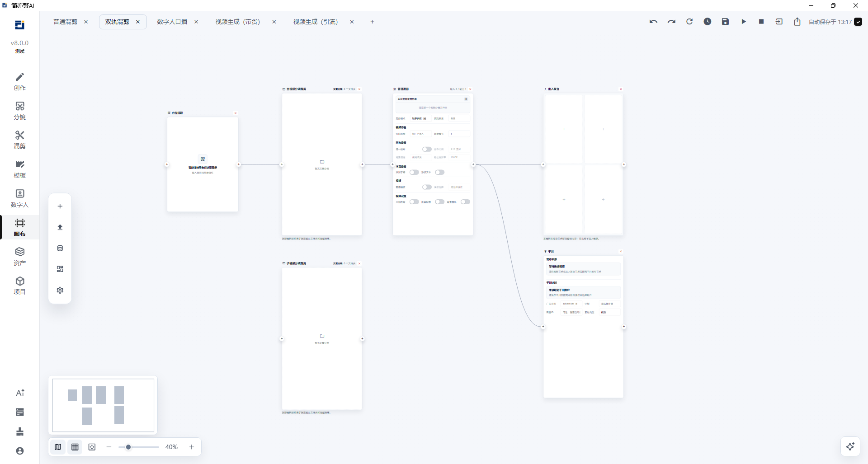Open the 数字人 sidebar section
The width and height of the screenshot is (868, 464).
19,198
